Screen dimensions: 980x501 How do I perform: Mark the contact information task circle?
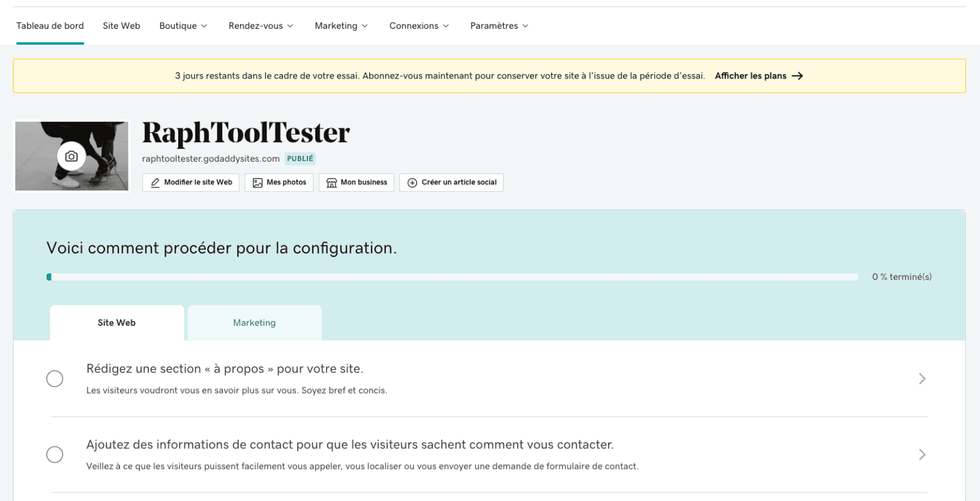point(55,454)
